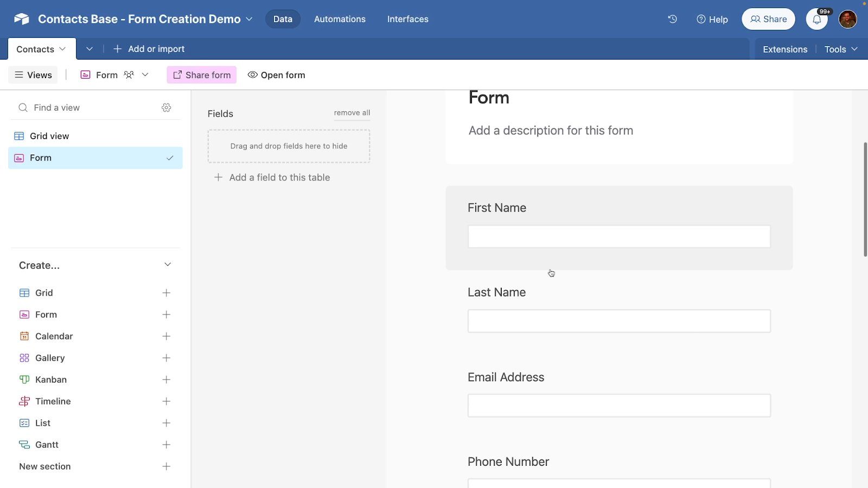Click plus icon to create Gantt view
The height and width of the screenshot is (488, 868).
[167, 445]
